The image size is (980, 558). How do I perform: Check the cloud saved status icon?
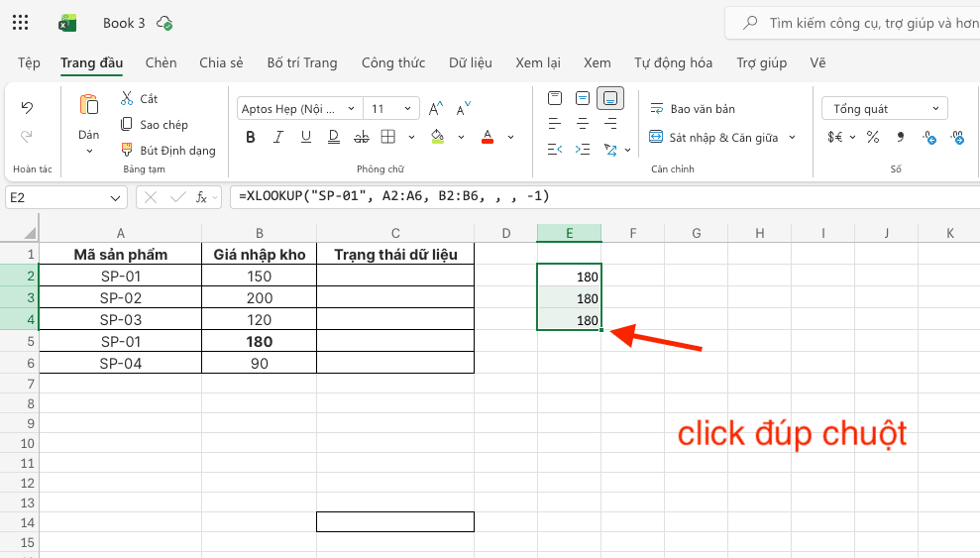(x=164, y=23)
